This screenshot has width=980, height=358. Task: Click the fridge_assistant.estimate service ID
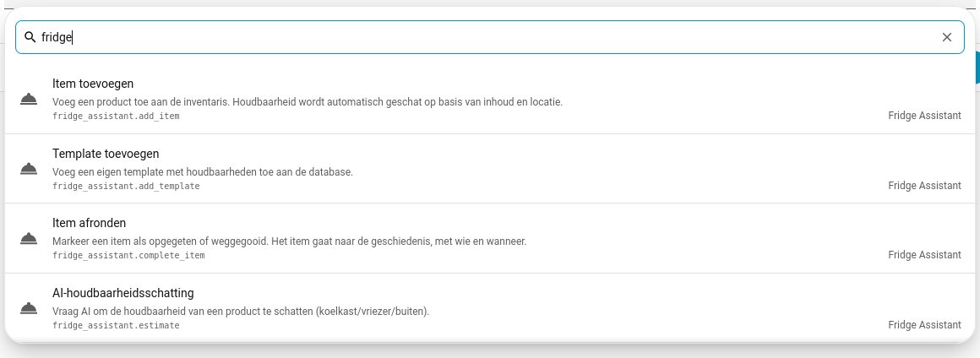tap(117, 326)
